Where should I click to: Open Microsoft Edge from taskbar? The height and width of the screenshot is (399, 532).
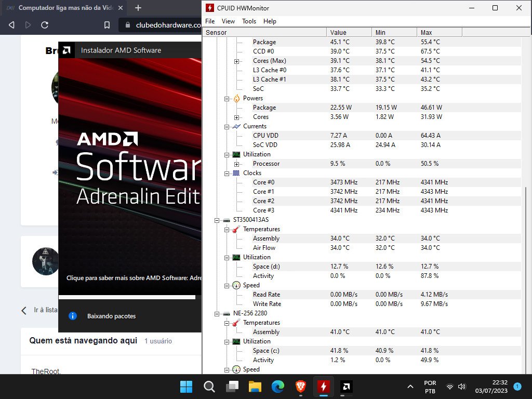tap(278, 387)
